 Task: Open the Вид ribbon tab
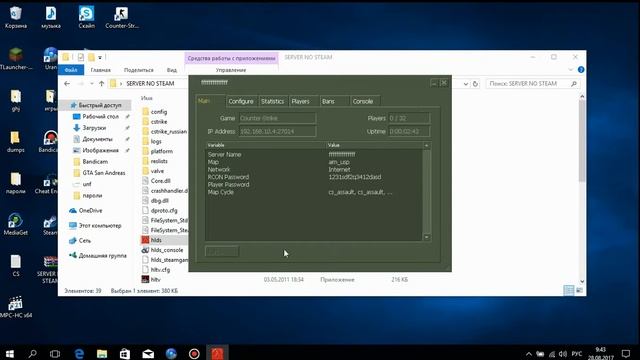click(172, 70)
